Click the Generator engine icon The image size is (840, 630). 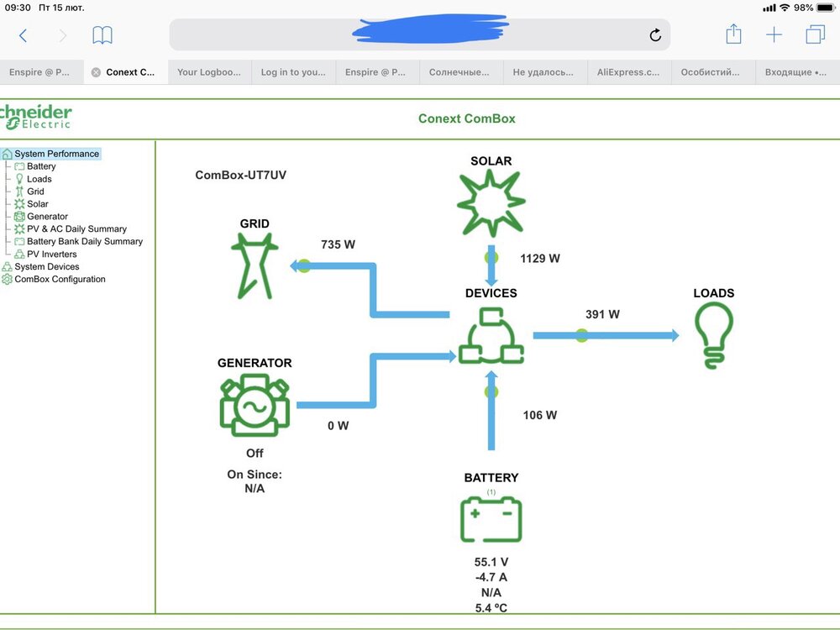(255, 405)
